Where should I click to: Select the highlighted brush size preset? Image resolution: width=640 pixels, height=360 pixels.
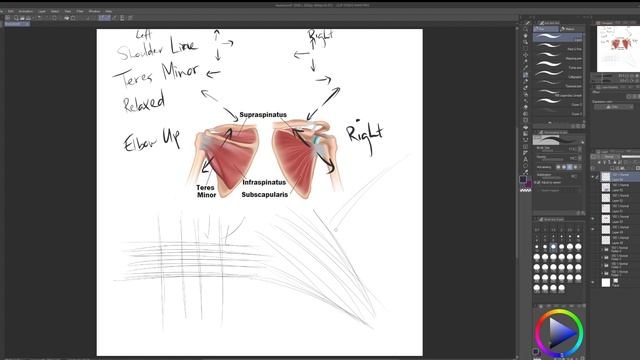pos(553,247)
